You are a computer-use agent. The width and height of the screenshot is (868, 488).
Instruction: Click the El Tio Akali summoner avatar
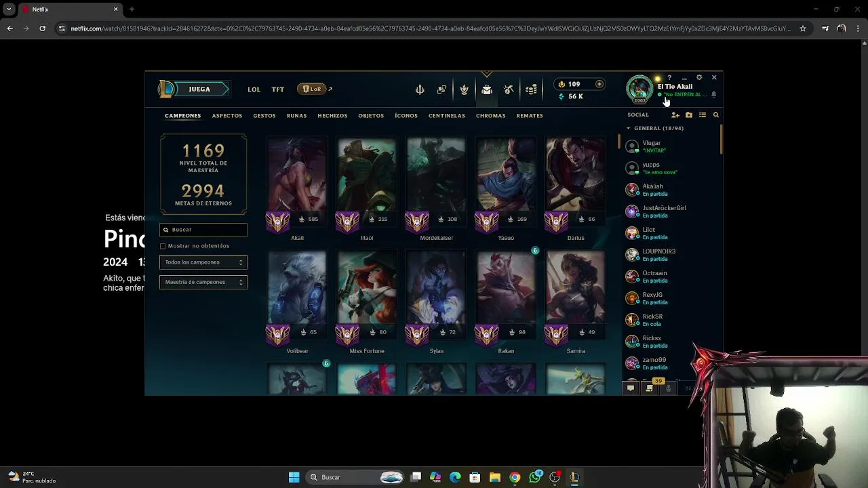point(639,89)
